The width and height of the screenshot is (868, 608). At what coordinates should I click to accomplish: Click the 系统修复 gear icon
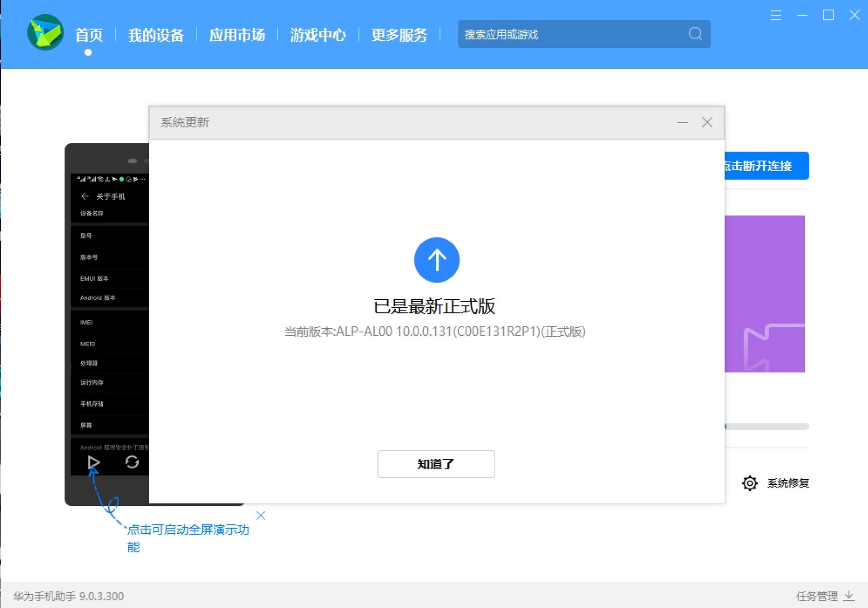point(750,483)
